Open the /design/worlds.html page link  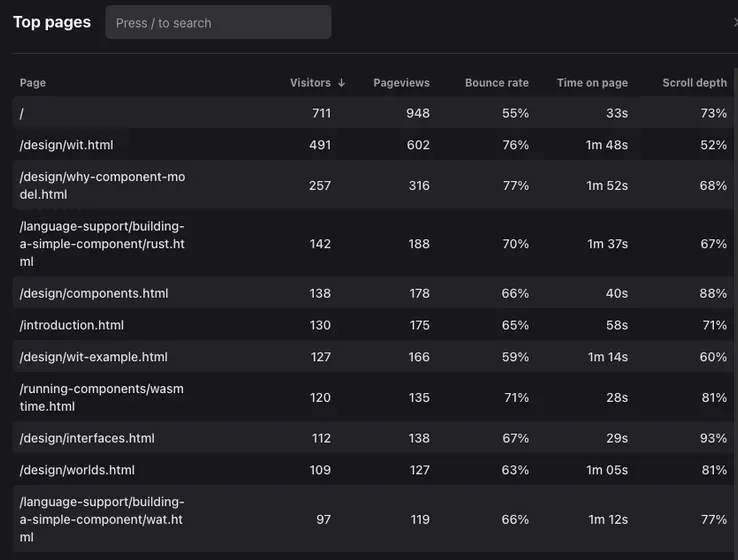click(x=77, y=470)
